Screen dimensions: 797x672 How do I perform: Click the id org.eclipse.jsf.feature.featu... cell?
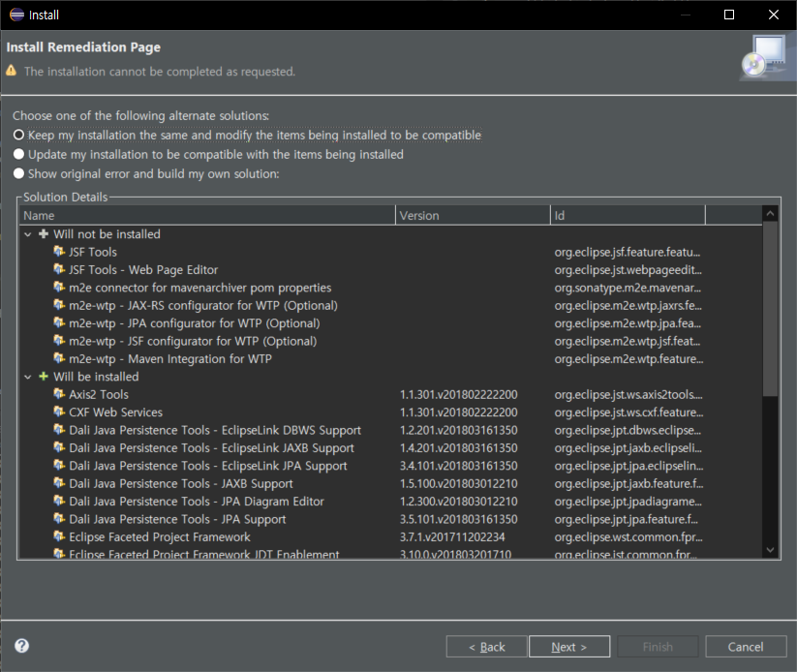pos(628,252)
